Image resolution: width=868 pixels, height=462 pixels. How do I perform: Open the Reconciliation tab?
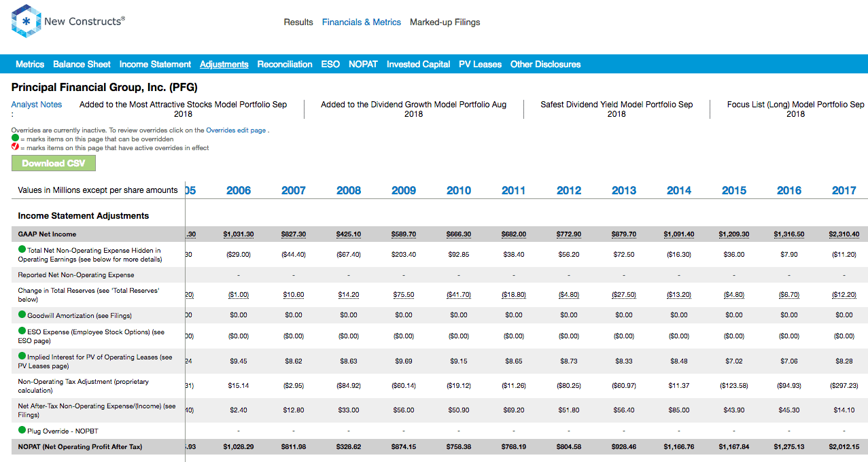(285, 65)
